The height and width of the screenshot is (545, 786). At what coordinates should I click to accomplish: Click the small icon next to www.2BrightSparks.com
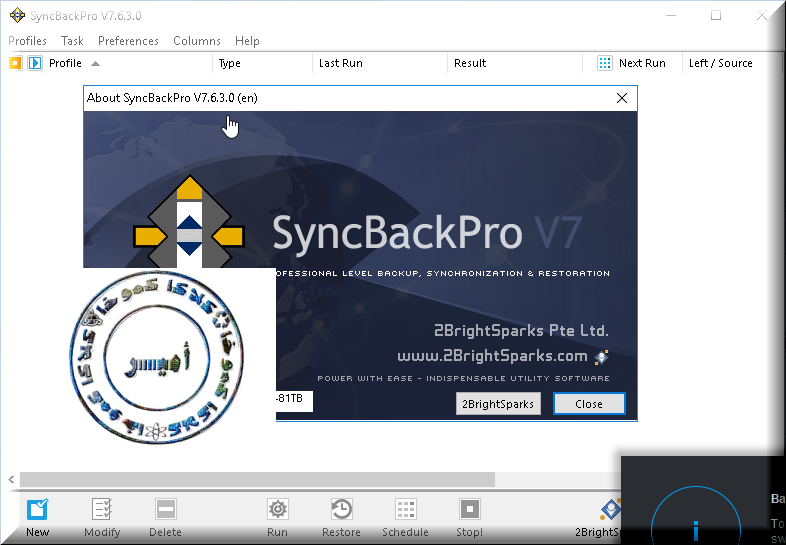(601, 357)
